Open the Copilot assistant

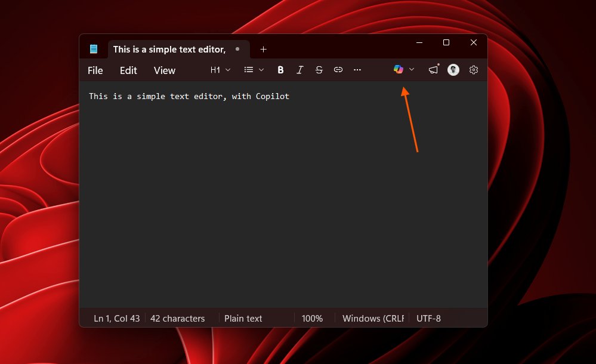point(399,69)
